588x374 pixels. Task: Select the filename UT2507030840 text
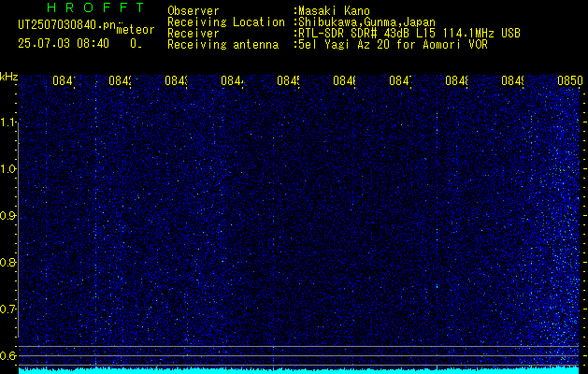pos(66,25)
